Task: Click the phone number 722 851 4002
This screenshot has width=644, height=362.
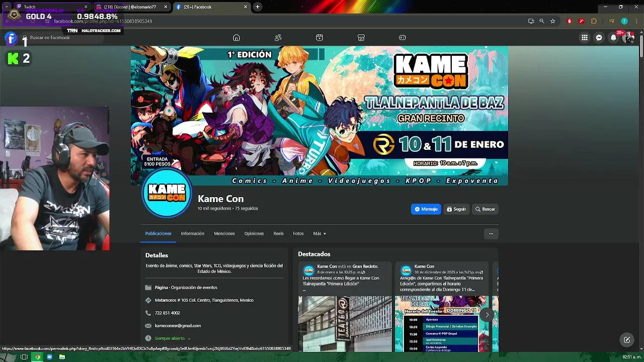Action: click(x=167, y=313)
